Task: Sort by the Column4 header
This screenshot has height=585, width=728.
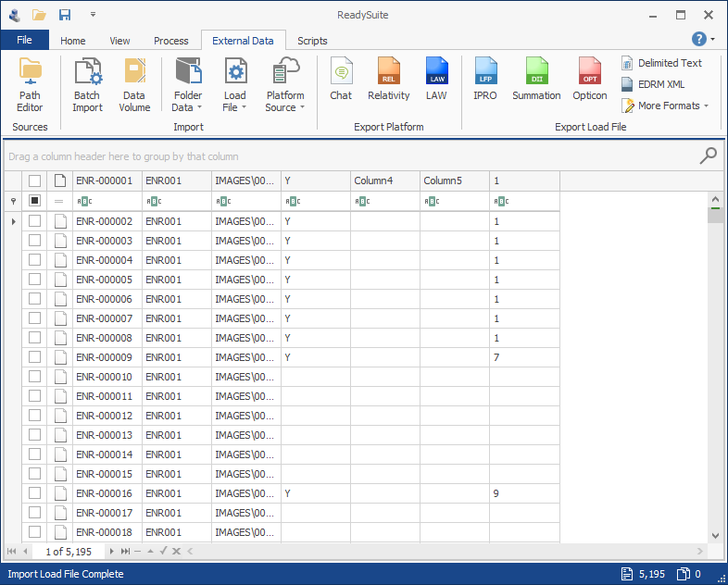Action: [385, 180]
